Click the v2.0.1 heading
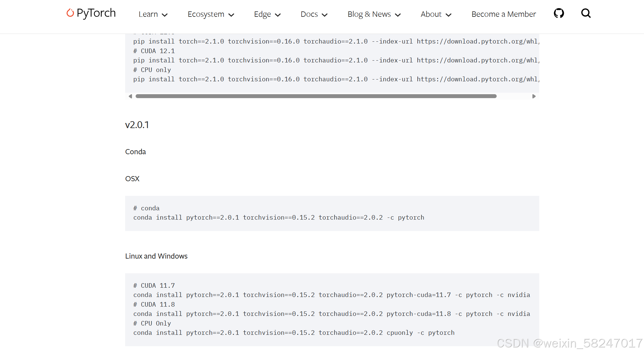644x354 pixels. coord(137,125)
